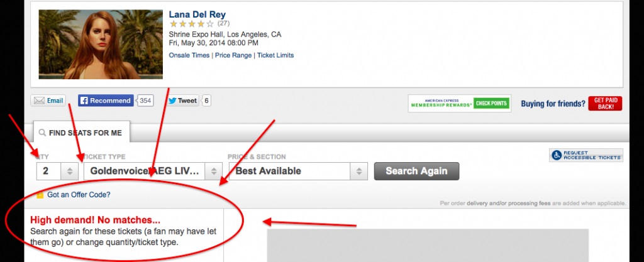Open the 27 reviews count link
The width and height of the screenshot is (644, 262).
(223, 23)
